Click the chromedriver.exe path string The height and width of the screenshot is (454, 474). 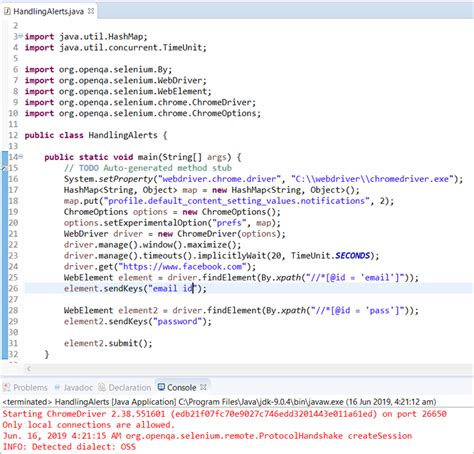pos(372,179)
